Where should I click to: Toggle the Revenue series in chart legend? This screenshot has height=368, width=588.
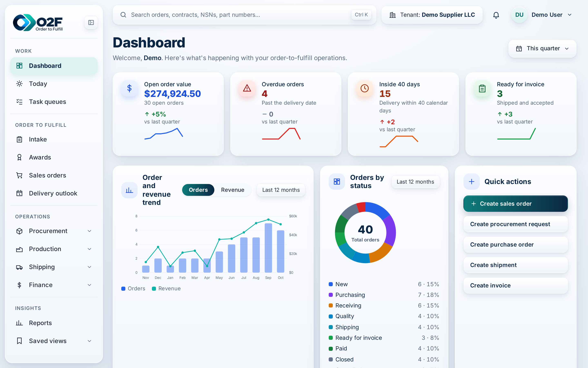[x=166, y=289]
